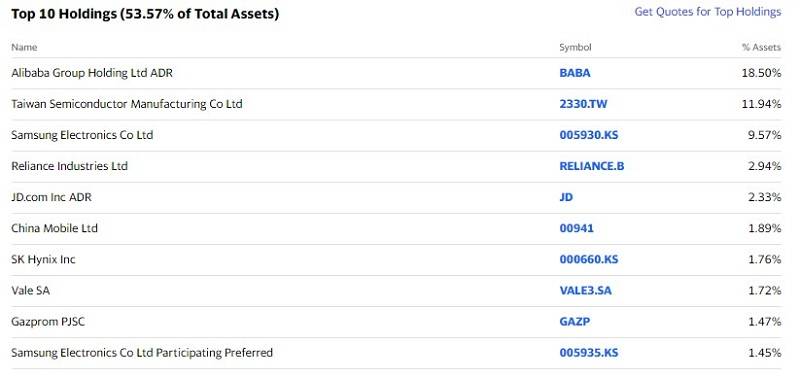Viewport: 800px width, 378px height.
Task: Open the VALE3.SA symbol link
Action: point(586,290)
